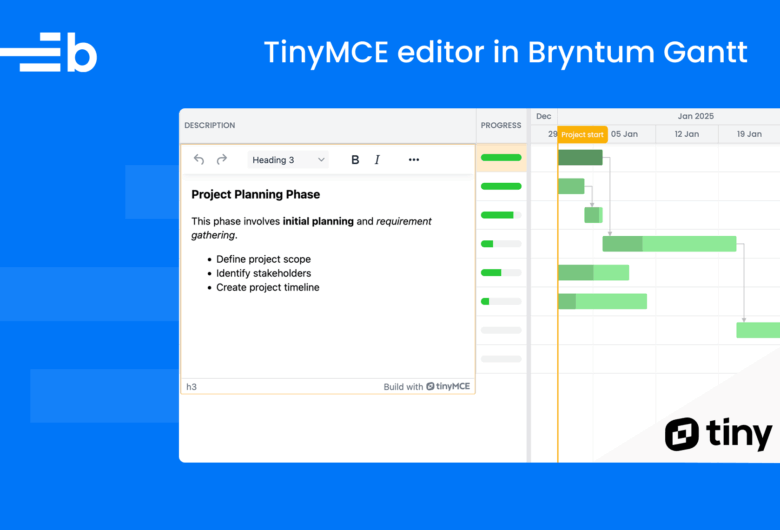Click the Jan 2025 month header

pos(695,116)
